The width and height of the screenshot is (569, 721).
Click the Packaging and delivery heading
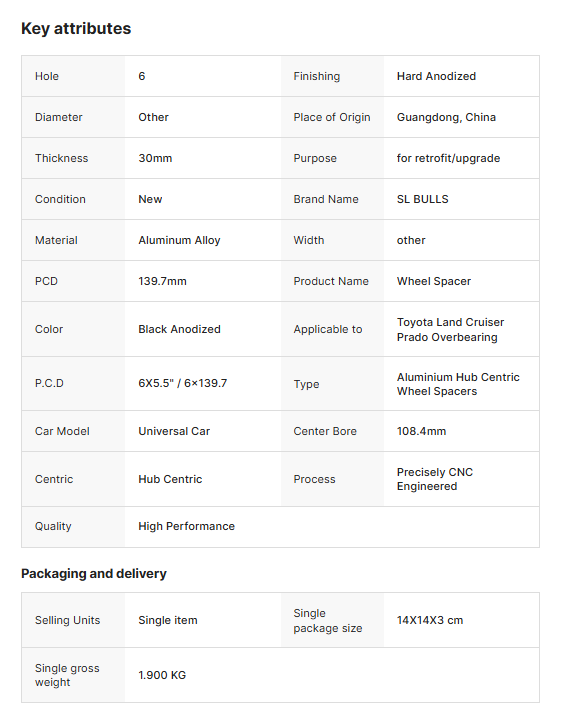point(94,573)
